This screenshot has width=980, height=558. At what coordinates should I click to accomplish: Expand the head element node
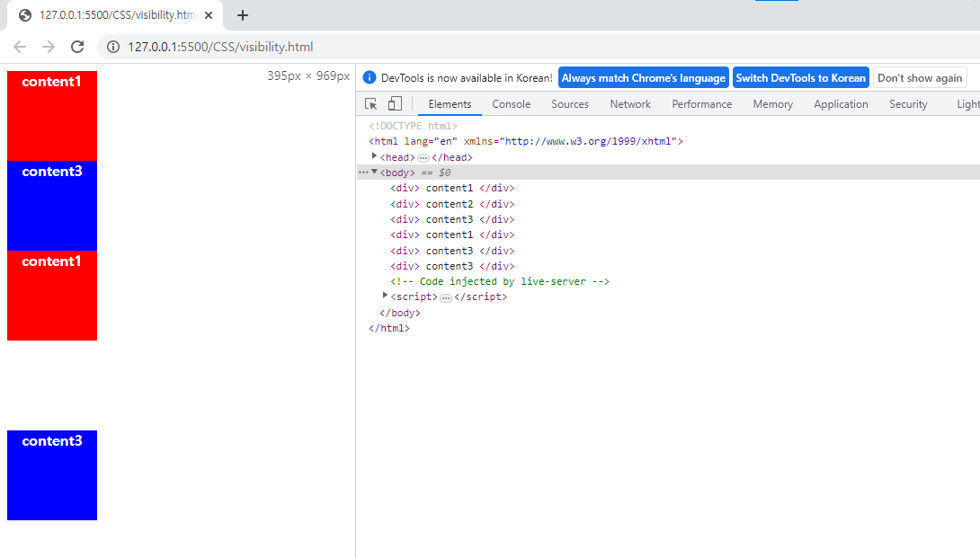(x=374, y=156)
